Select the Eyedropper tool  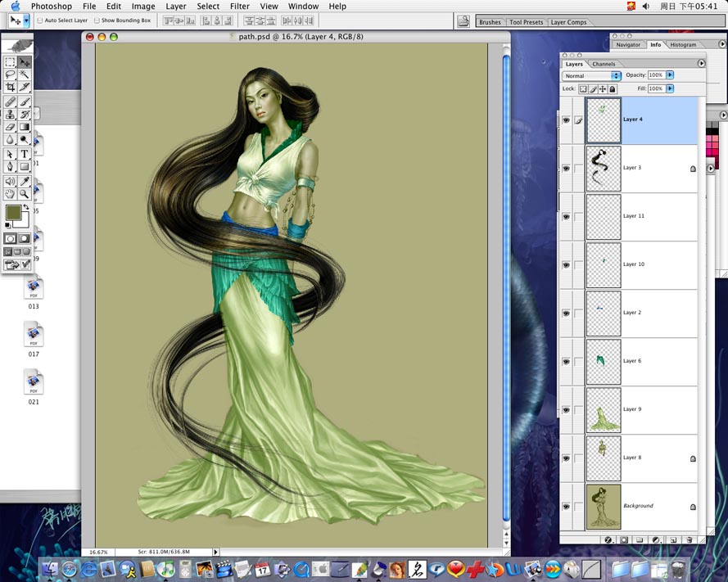[x=25, y=182]
